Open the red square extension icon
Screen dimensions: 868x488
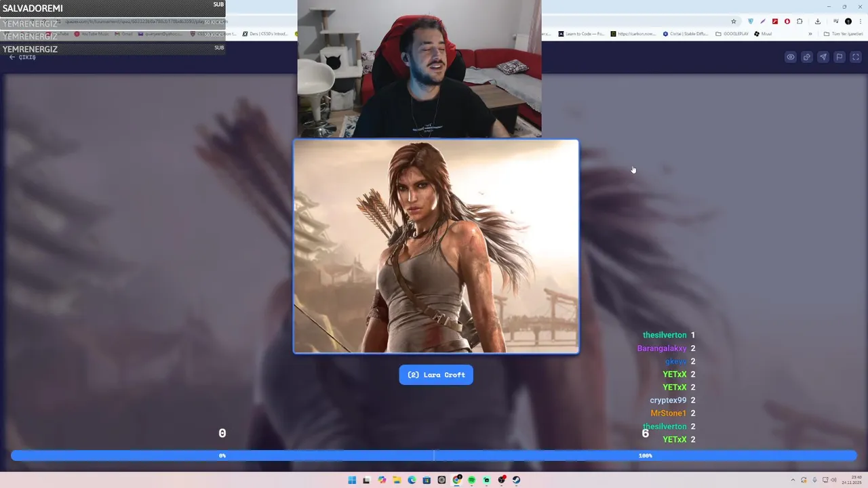pyautogui.click(x=775, y=22)
